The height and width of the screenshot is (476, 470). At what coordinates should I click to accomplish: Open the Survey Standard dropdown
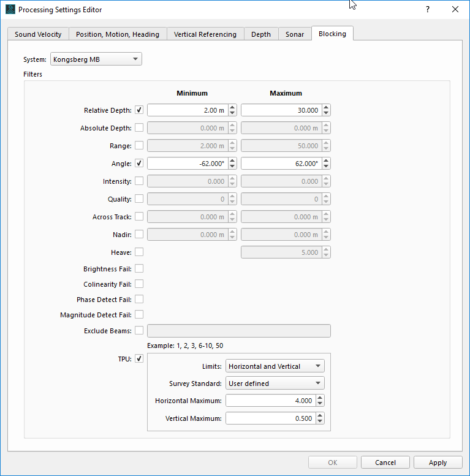coord(275,383)
